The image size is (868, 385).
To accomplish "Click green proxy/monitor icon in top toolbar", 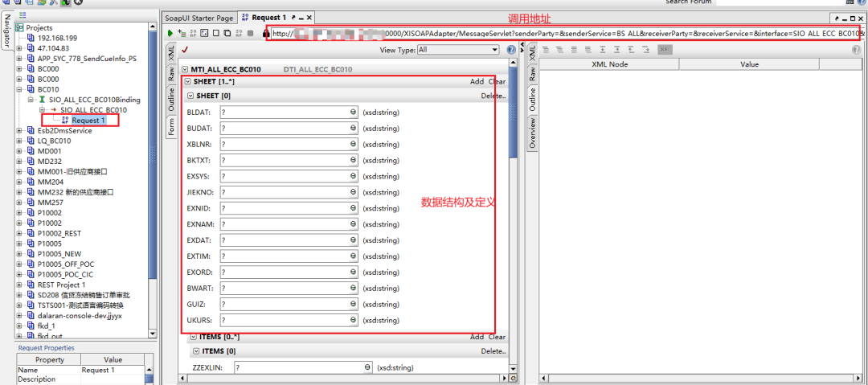I will click(65, 2).
